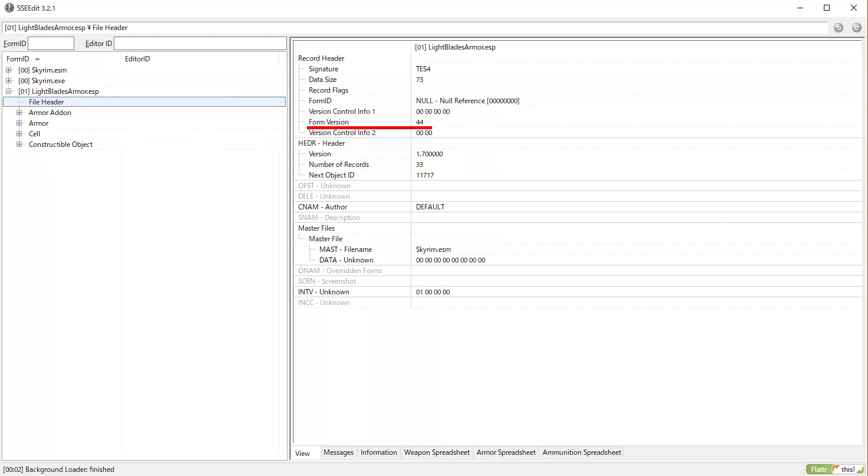
Task: Select the Signature value TES4
Action: pyautogui.click(x=423, y=69)
